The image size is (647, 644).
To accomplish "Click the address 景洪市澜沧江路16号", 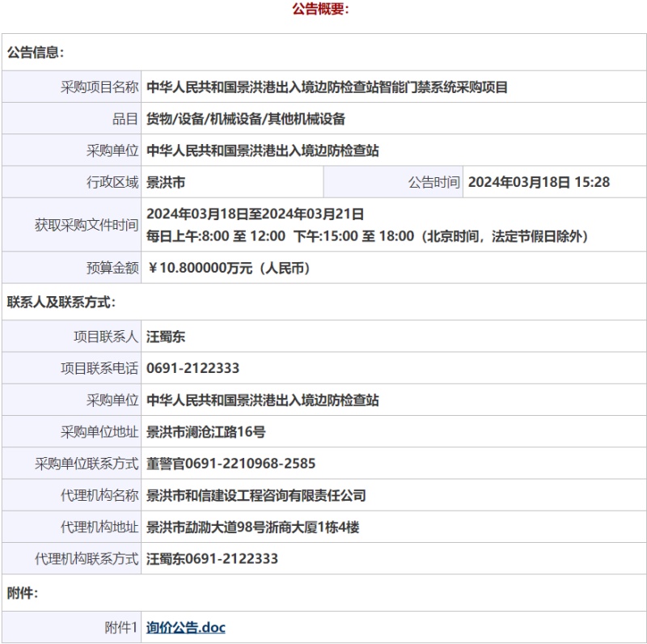I will pos(205,432).
